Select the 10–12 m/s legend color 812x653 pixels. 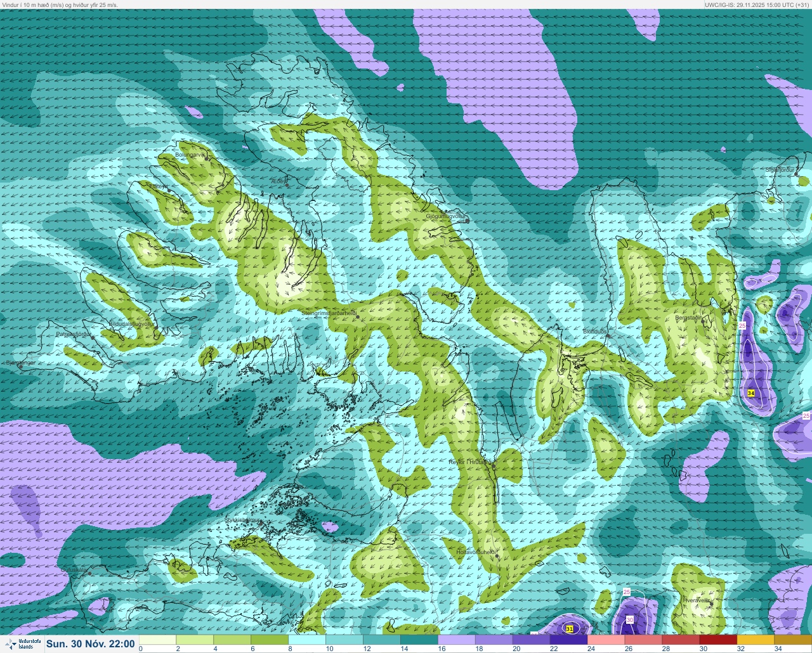point(344,640)
